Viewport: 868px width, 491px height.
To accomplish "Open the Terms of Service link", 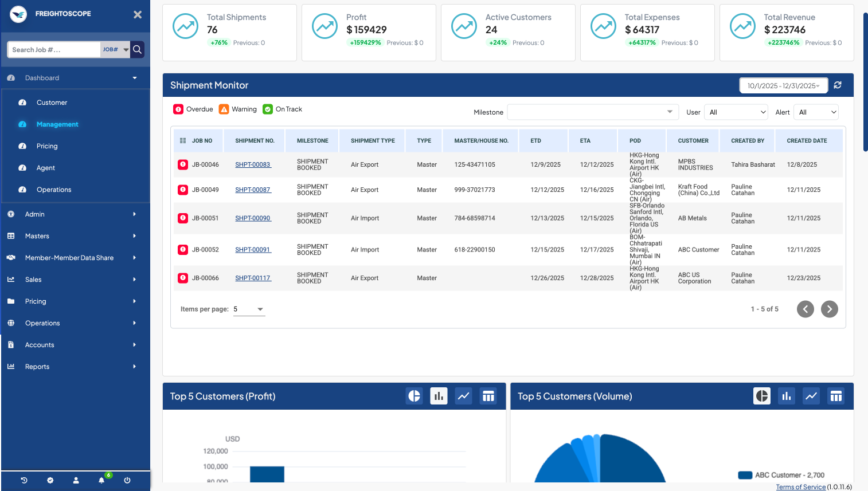I will pos(800,487).
